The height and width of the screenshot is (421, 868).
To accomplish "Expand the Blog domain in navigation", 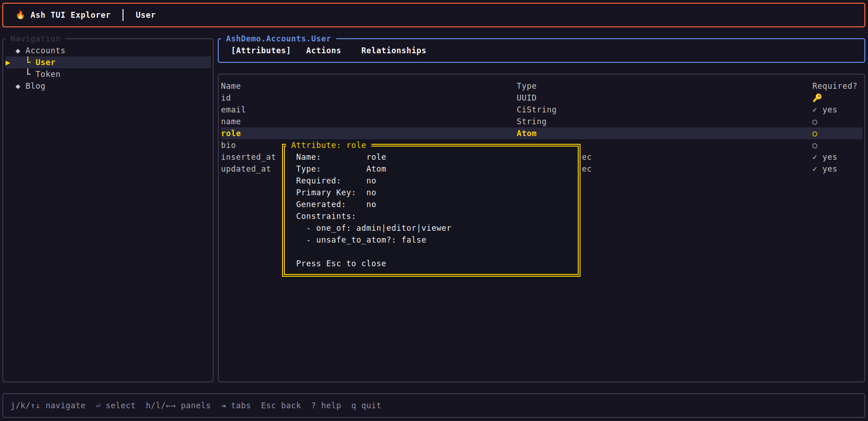I will click(35, 86).
